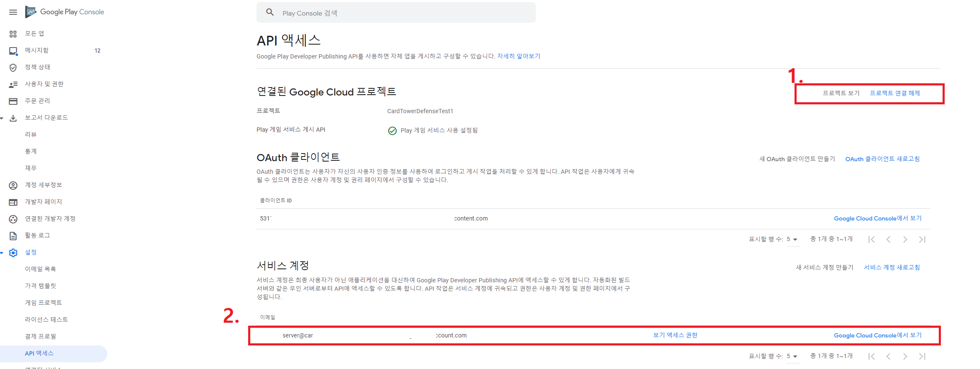Open the 재무 reports submenu item
This screenshot has width=980, height=369.
(31, 168)
